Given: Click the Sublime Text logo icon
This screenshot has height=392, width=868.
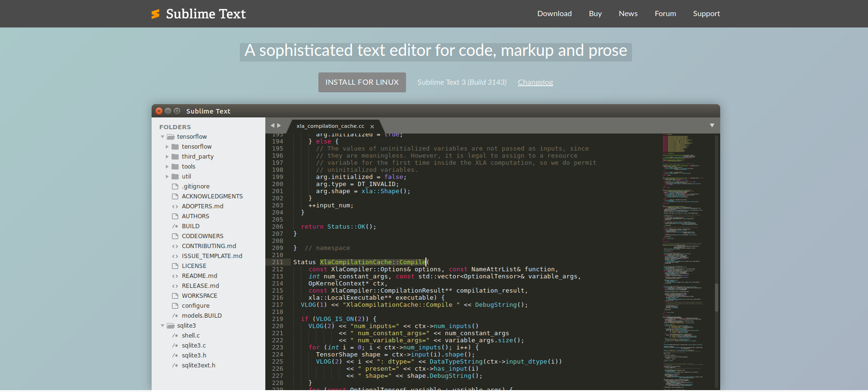Looking at the screenshot, I should click(155, 14).
